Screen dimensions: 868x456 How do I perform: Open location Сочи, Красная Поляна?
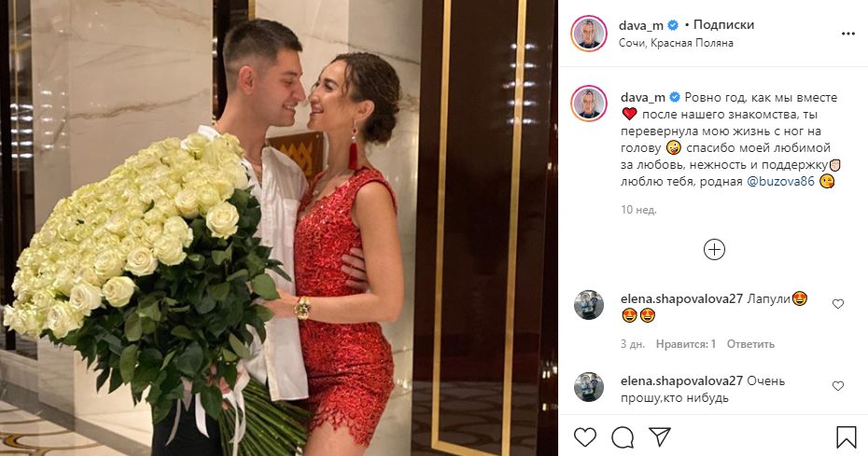(676, 43)
